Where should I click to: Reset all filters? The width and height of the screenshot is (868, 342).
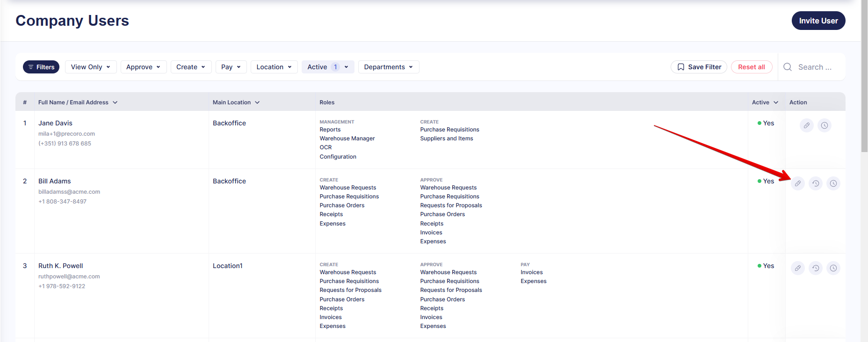751,67
